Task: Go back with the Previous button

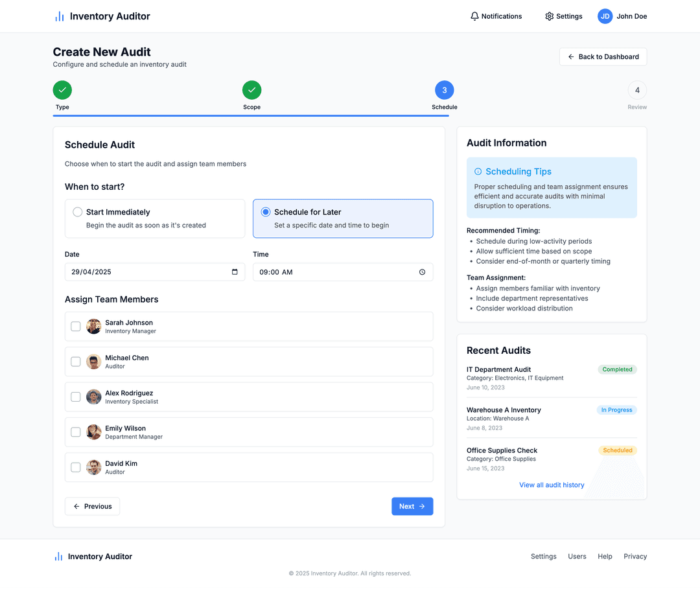Action: click(92, 506)
